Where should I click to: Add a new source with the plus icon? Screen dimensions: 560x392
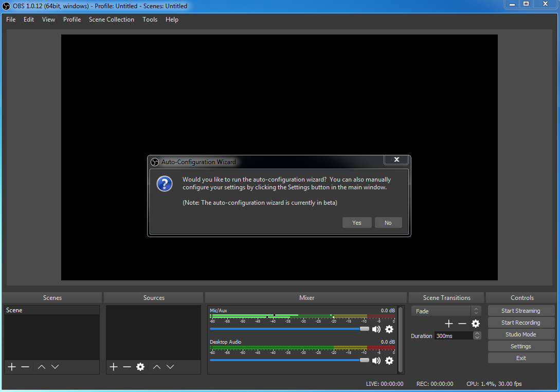coord(114,367)
